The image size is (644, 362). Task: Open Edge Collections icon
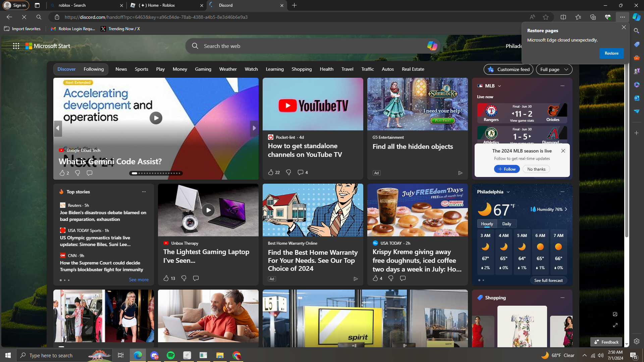pos(593,17)
